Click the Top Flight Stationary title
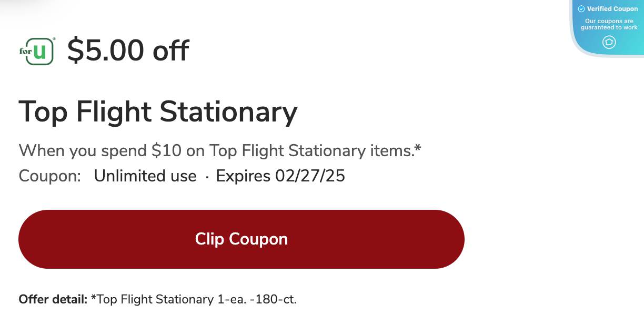This screenshot has width=644, height=325. (x=158, y=111)
